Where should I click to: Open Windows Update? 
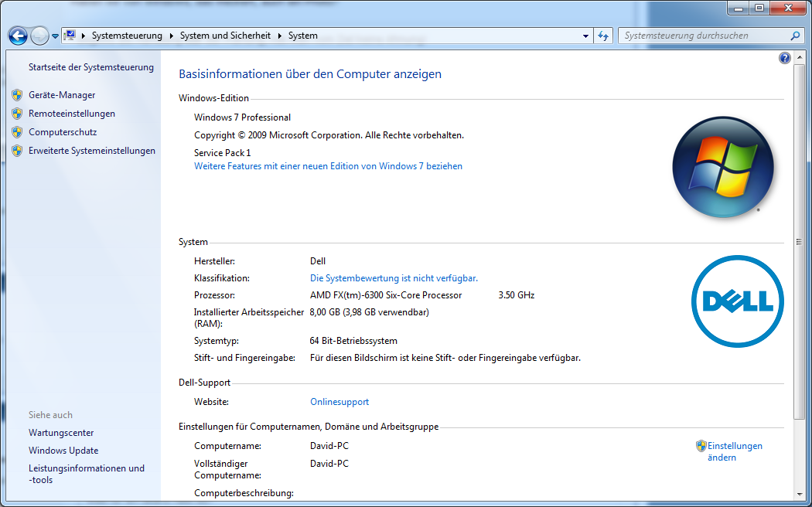coord(63,451)
